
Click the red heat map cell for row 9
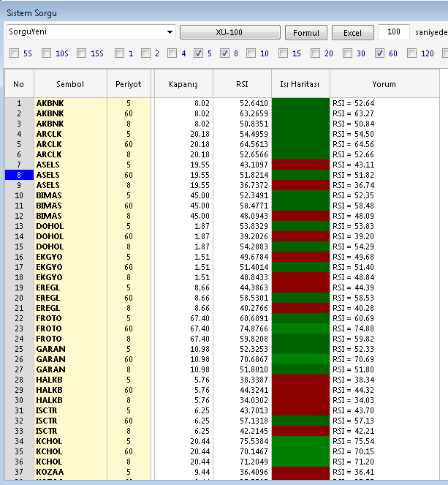pyautogui.click(x=300, y=185)
